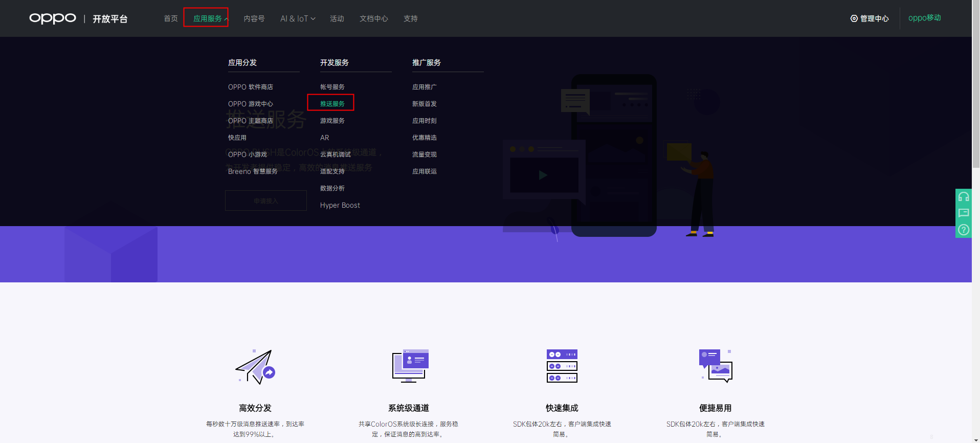Viewport: 980px width, 443px height.
Task: Go to the 首页 nav item
Action: [170, 18]
